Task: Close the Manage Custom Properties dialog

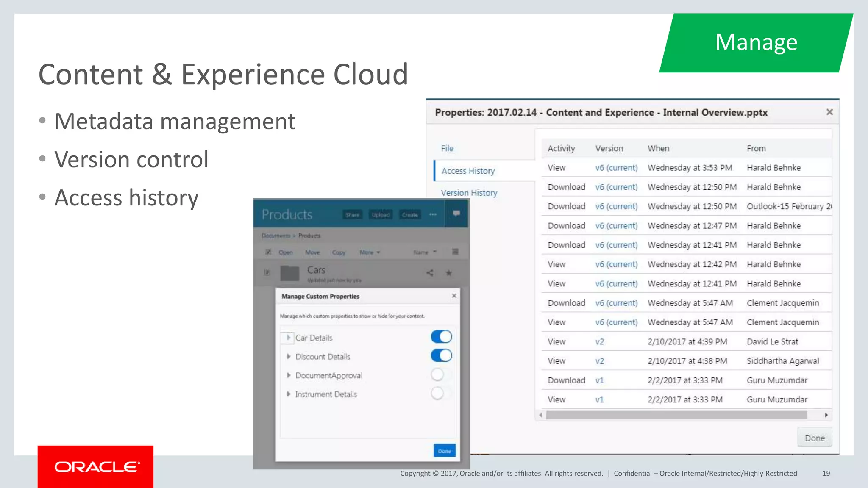Action: tap(454, 296)
